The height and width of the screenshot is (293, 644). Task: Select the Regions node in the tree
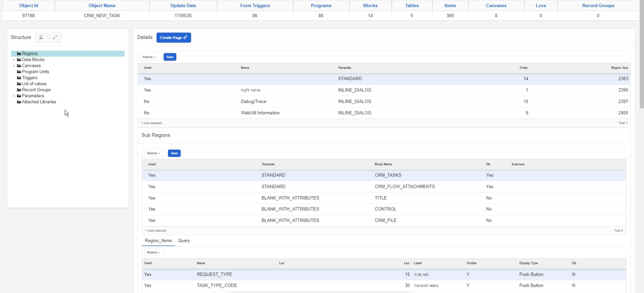pos(29,54)
